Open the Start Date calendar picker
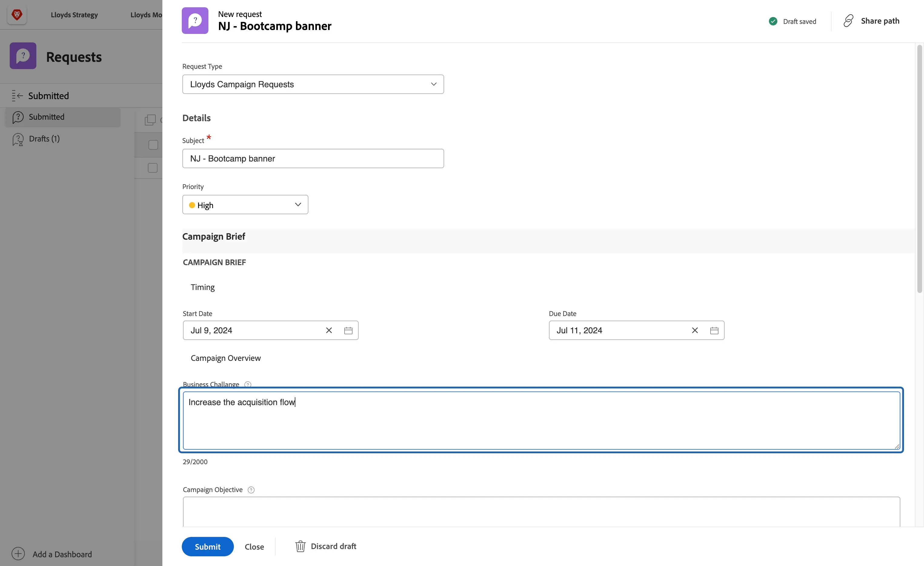This screenshot has height=566, width=924. pos(348,331)
